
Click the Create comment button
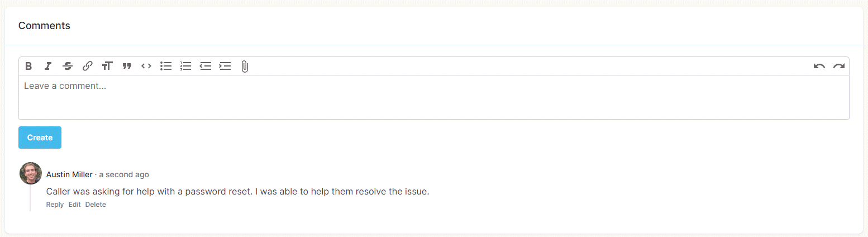40,138
